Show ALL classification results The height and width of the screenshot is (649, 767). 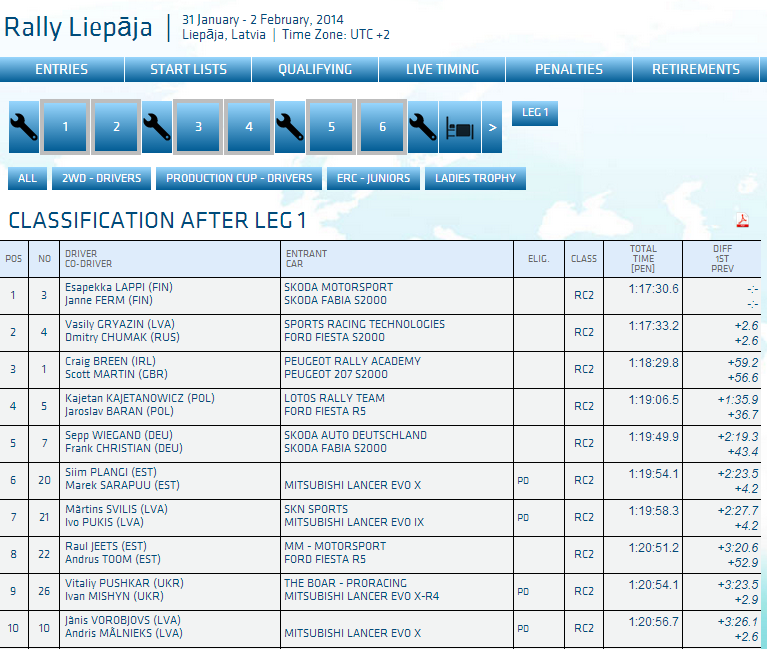(27, 179)
